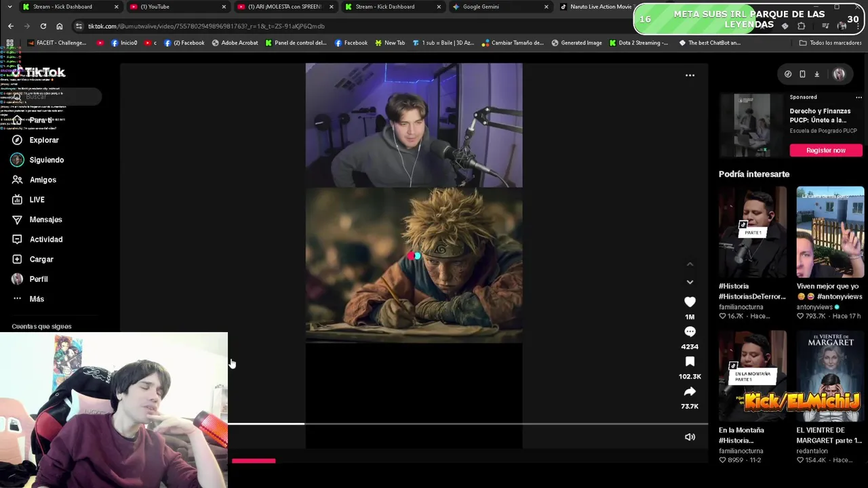Go forward in the browser
Image resolution: width=868 pixels, height=488 pixels.
[27, 26]
